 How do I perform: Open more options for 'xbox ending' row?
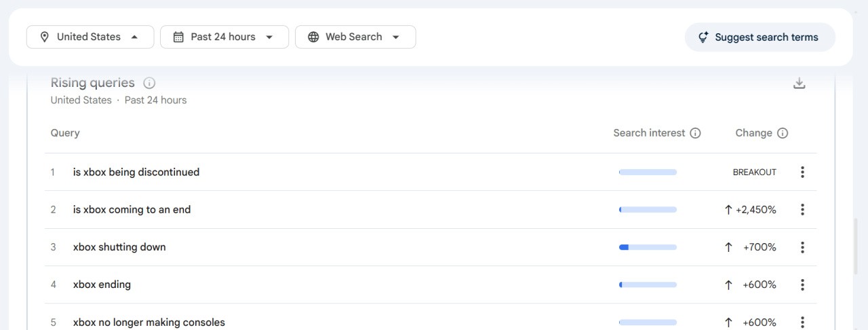pos(802,285)
